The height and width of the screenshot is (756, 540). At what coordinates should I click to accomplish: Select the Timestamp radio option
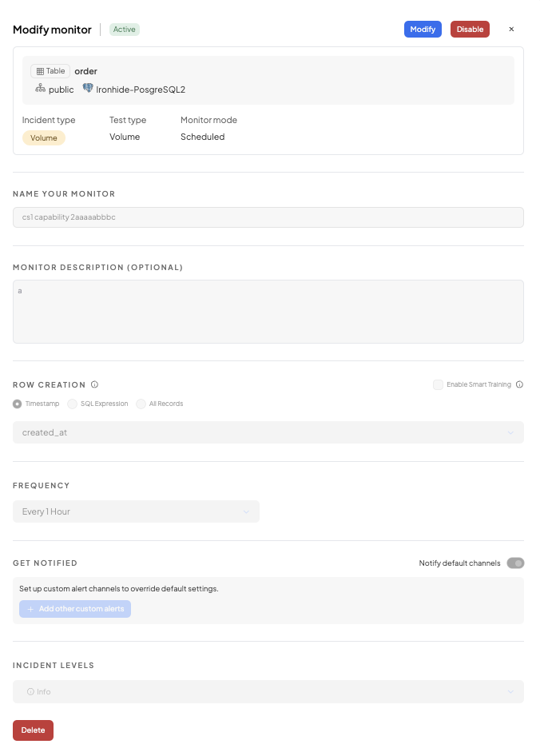point(18,404)
